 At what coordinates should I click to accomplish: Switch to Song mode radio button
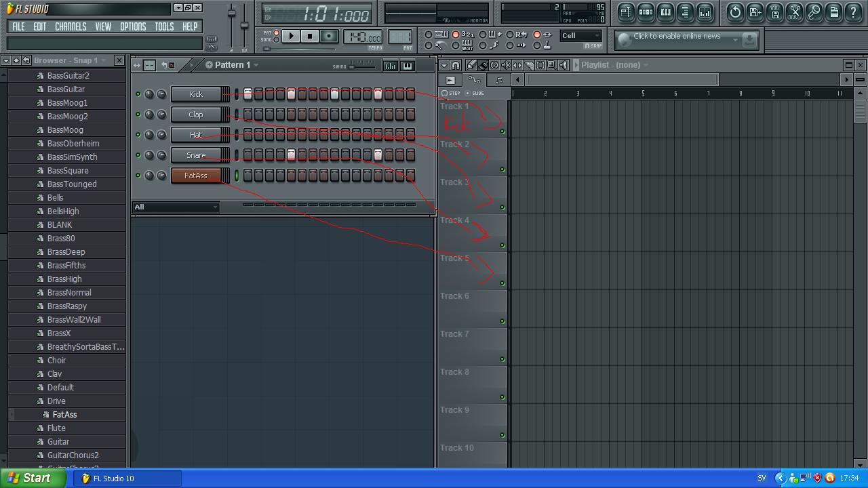click(x=276, y=40)
